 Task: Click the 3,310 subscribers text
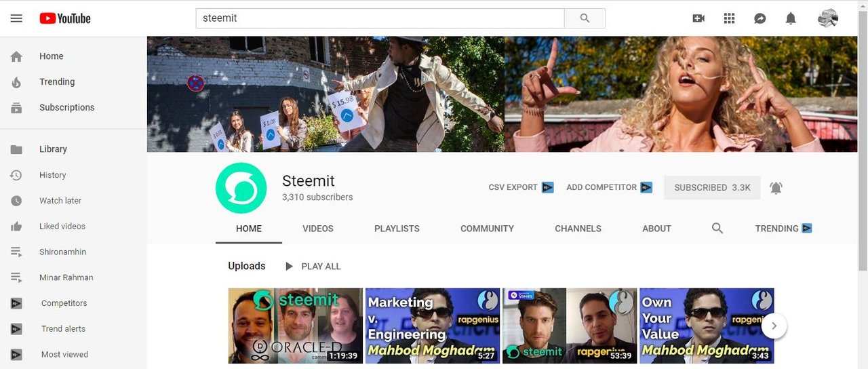(x=317, y=197)
